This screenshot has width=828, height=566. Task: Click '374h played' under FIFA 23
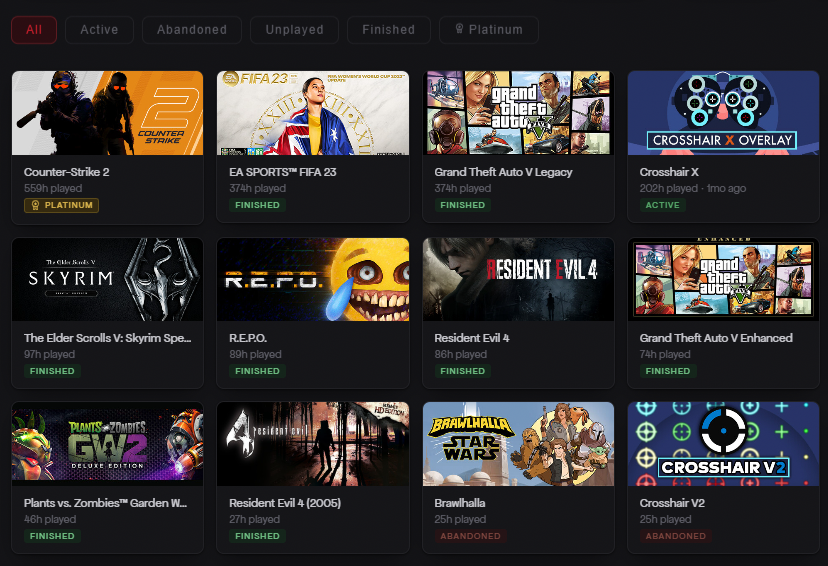[x=258, y=188]
